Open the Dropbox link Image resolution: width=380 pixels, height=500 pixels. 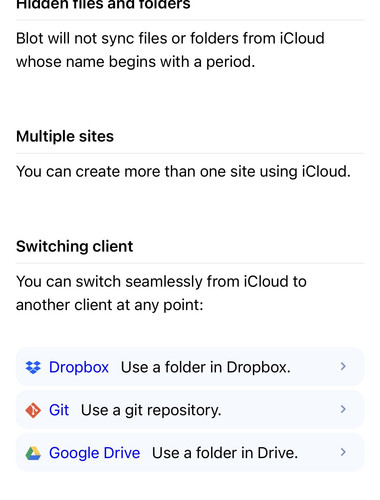tap(79, 367)
